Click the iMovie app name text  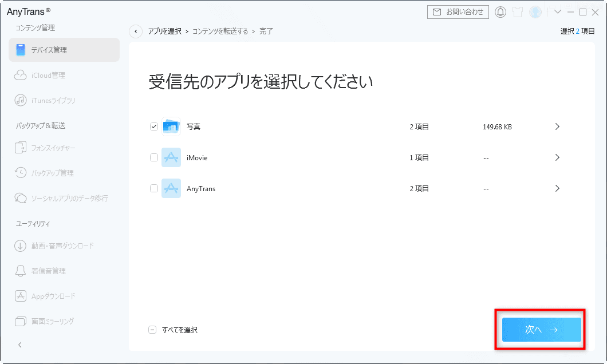(x=197, y=158)
